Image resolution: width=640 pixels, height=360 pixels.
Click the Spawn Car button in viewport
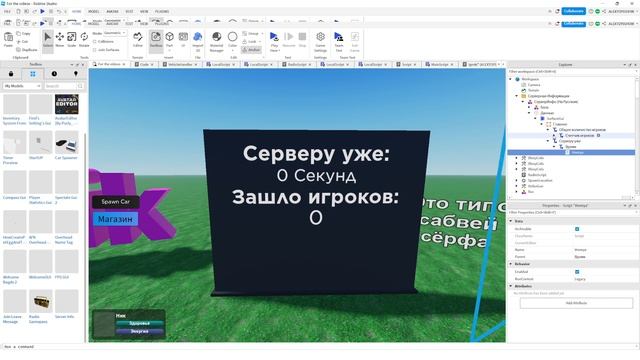coord(116,202)
